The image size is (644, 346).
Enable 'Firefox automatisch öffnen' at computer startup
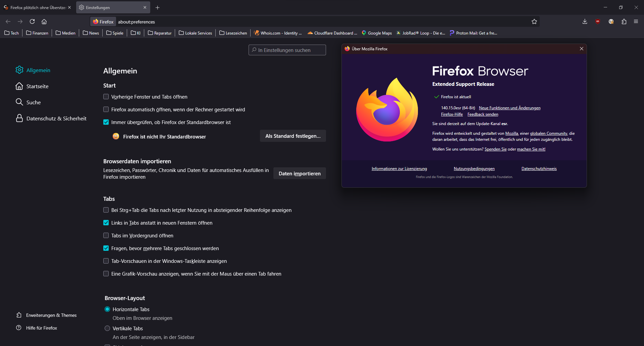pyautogui.click(x=106, y=109)
